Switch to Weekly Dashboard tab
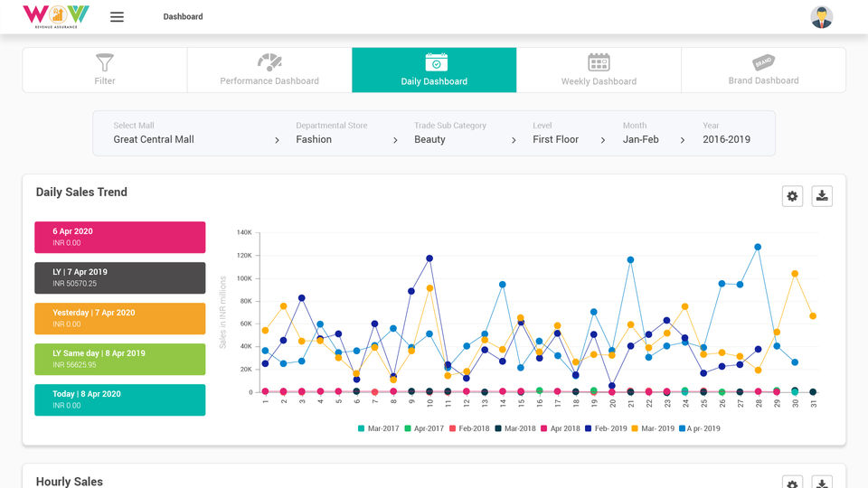Screen dimensions: 868x488 [x=599, y=70]
